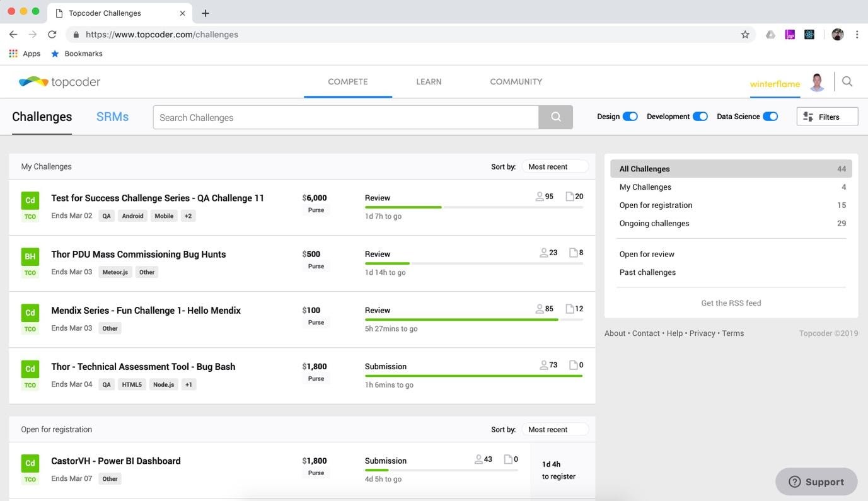868x501 pixels.
Task: Reload the page in the browser
Action: click(x=52, y=35)
